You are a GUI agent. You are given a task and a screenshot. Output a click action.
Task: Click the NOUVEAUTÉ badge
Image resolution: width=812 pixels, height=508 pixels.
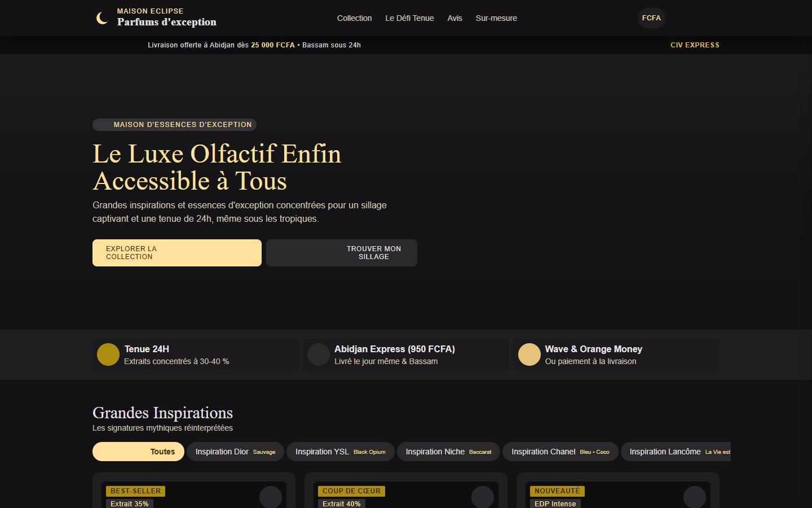557,491
